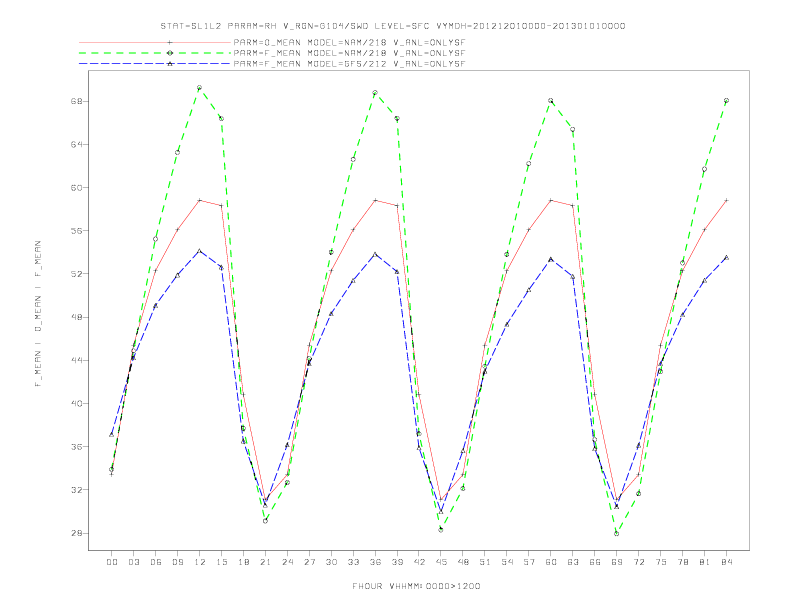Click the chart title starting with STAT=SL1L2
Screen dimensions: 792x612
[393, 26]
